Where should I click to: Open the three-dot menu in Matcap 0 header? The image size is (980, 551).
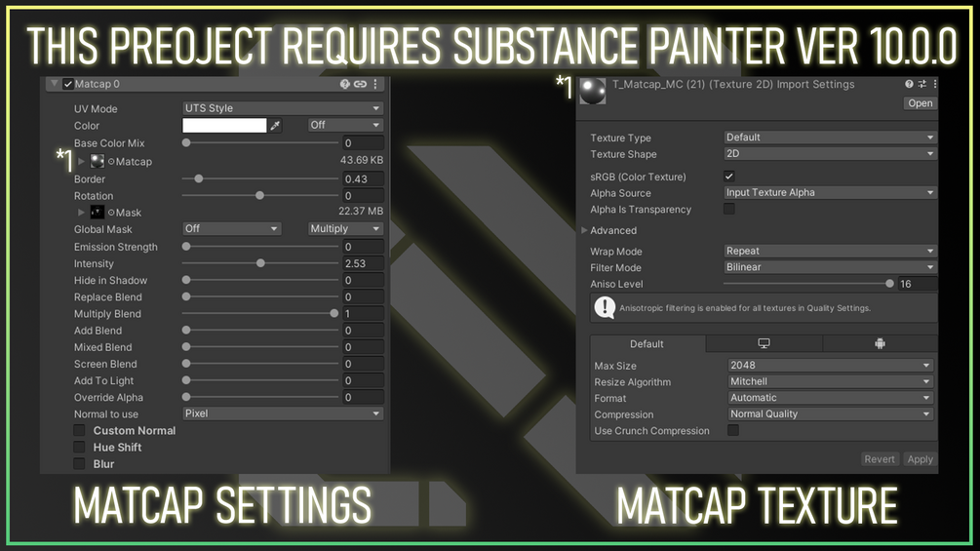tap(375, 84)
